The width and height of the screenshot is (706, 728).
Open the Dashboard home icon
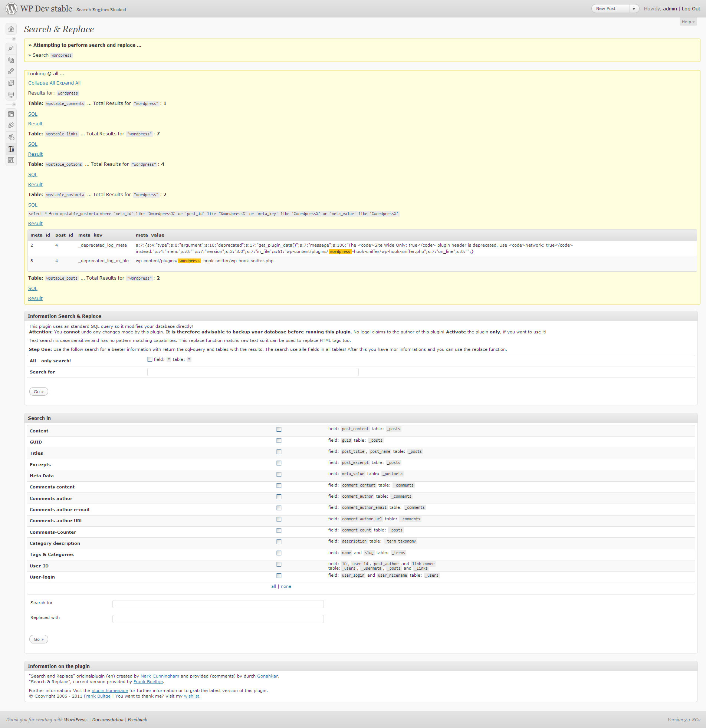tap(11, 29)
